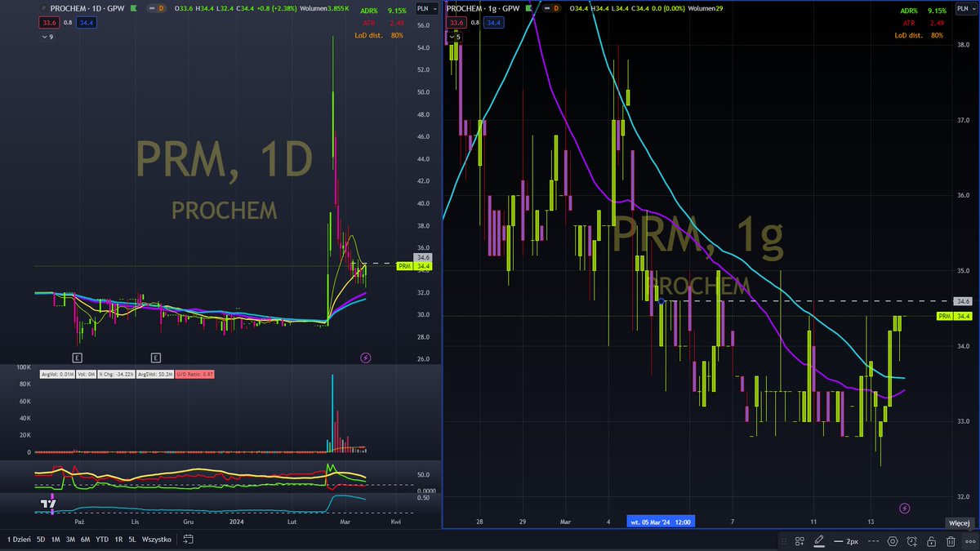The image size is (980, 551).
Task: Open drawing settings hexagon icon
Action: coord(893,541)
